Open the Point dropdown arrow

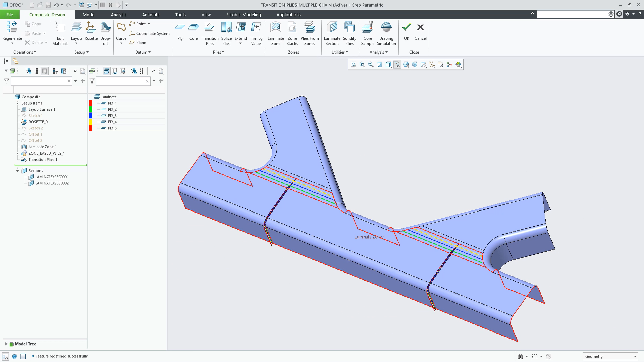tap(149, 24)
